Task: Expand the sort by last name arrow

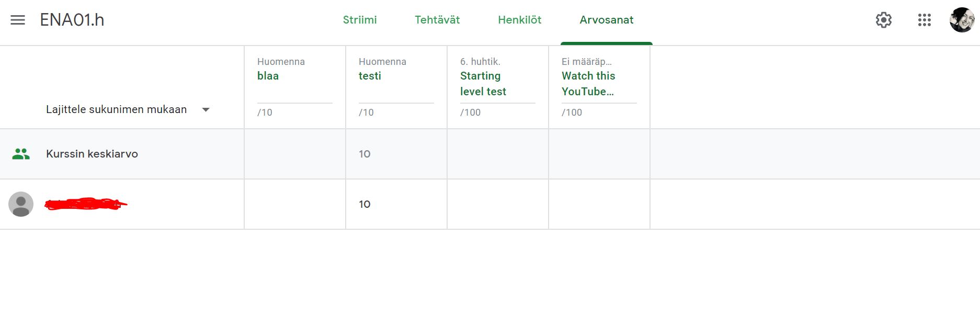Action: 206,109
